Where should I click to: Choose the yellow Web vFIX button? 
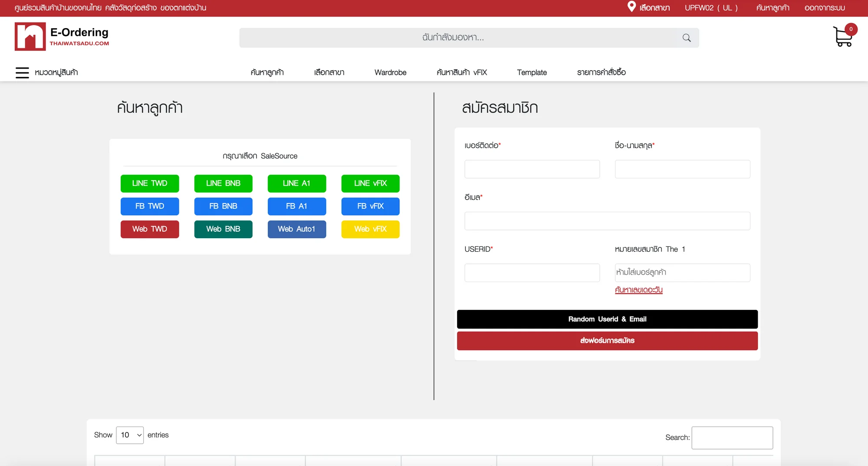point(370,229)
